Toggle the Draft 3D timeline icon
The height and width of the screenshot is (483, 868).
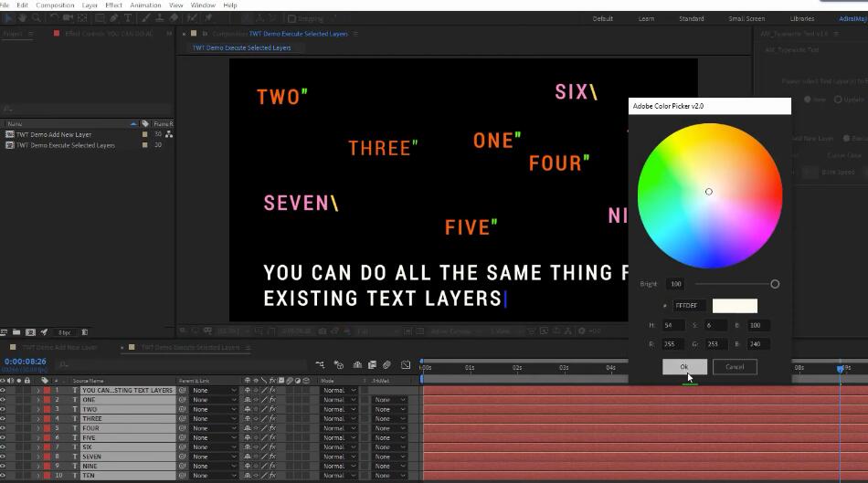tap(338, 364)
